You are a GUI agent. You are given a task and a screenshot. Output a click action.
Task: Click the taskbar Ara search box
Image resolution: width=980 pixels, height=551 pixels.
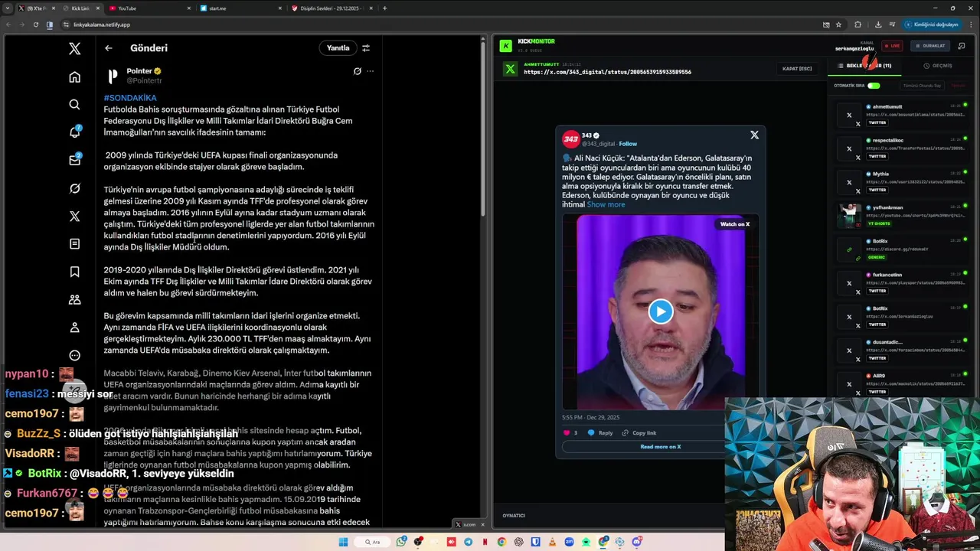click(x=372, y=542)
